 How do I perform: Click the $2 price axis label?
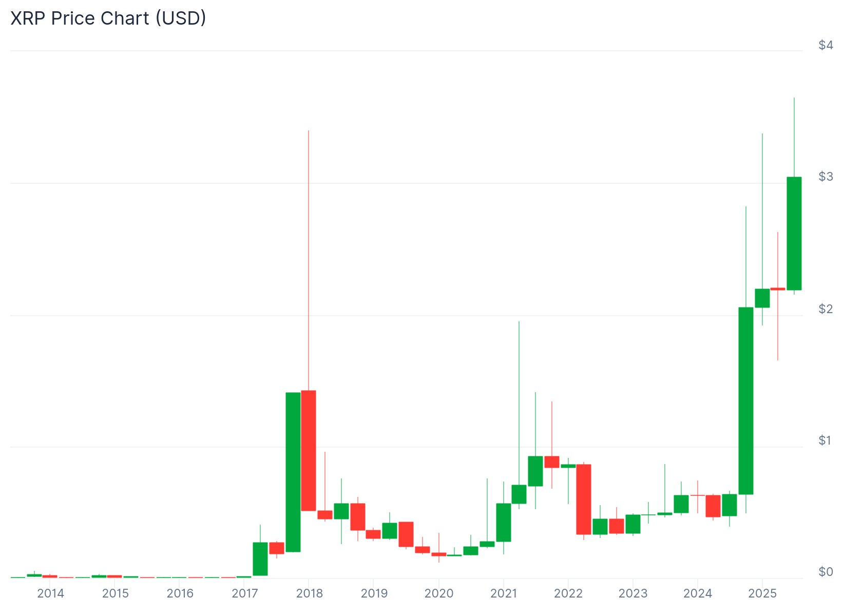point(826,309)
